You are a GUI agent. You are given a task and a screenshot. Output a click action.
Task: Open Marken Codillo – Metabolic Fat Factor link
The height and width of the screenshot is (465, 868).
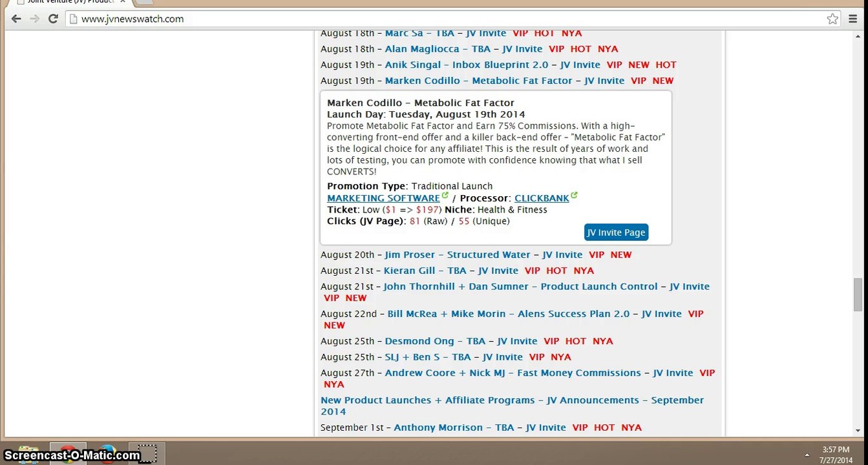(479, 81)
